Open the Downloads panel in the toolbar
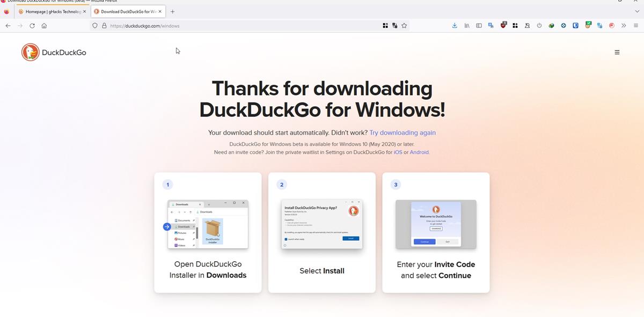This screenshot has width=644, height=317. click(454, 25)
